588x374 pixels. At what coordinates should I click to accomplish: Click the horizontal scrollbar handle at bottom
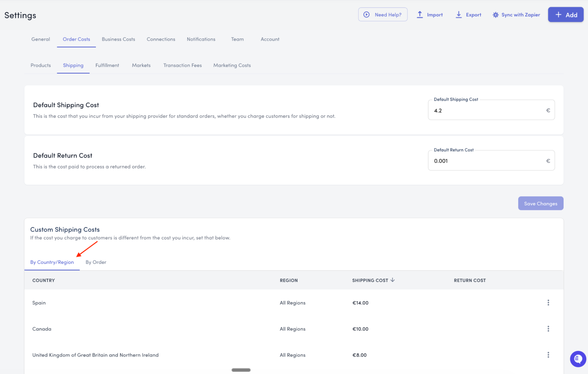pos(241,370)
